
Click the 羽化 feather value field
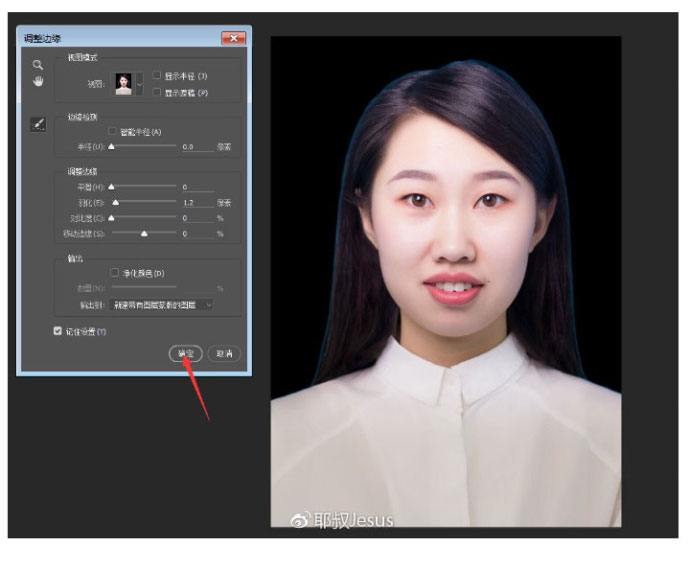tap(195, 202)
